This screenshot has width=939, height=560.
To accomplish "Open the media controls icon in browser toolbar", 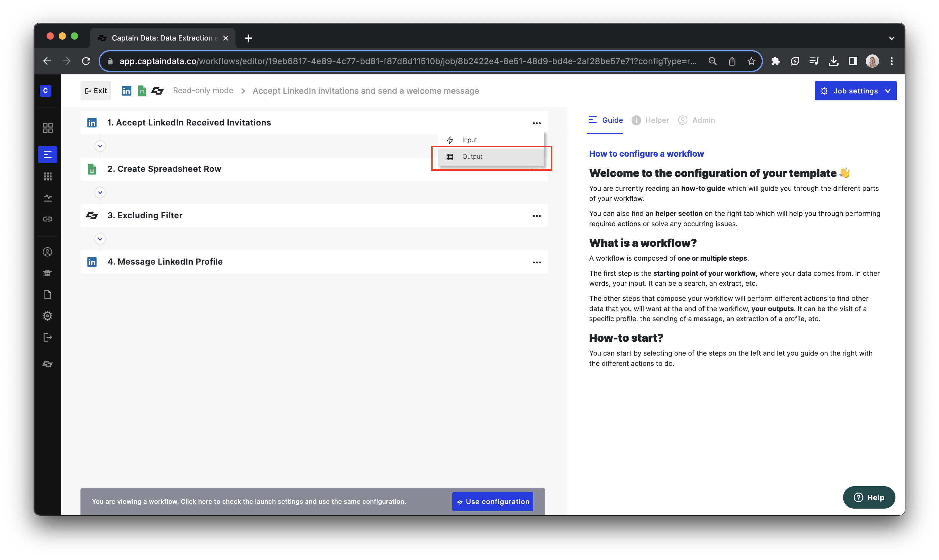I will click(814, 61).
